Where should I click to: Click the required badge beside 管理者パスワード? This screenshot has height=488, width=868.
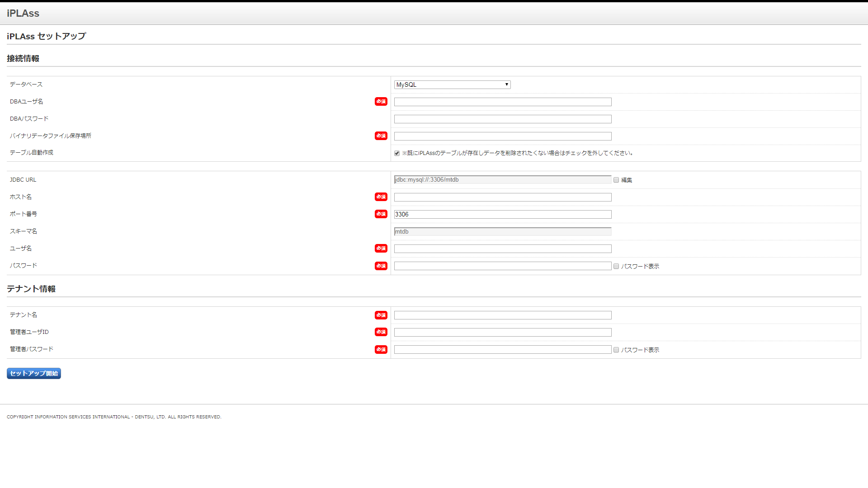click(381, 350)
